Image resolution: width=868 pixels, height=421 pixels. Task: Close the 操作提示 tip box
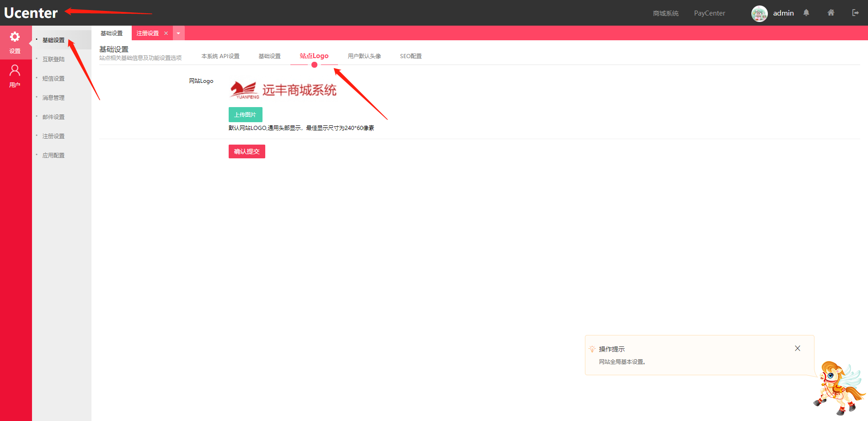(x=798, y=348)
